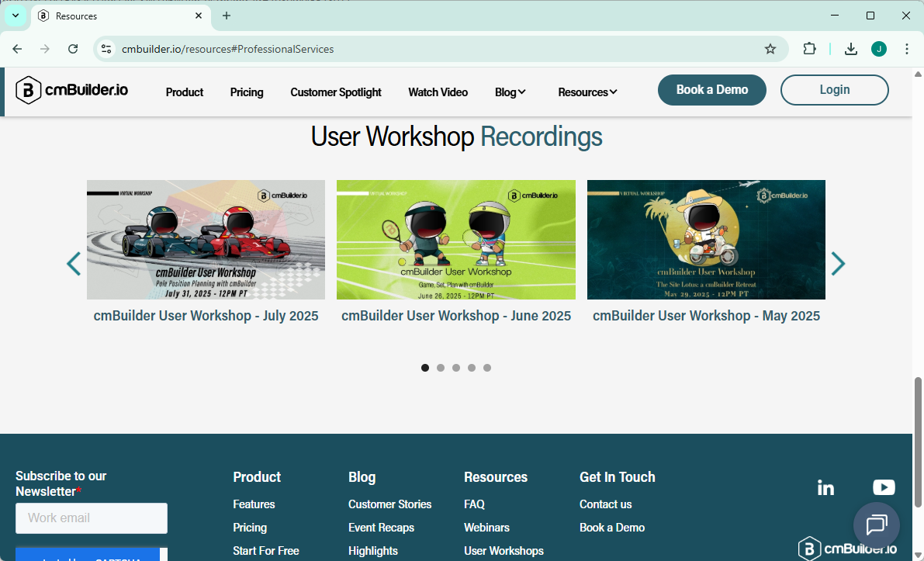Select the first carousel dot
The height and width of the screenshot is (561, 924).
[425, 368]
